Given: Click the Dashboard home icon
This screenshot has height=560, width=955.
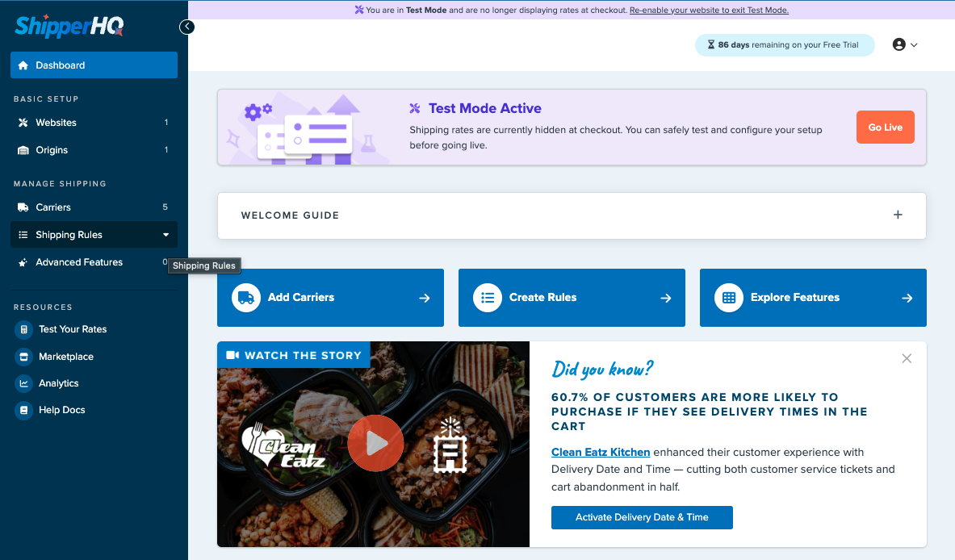Looking at the screenshot, I should click(23, 65).
